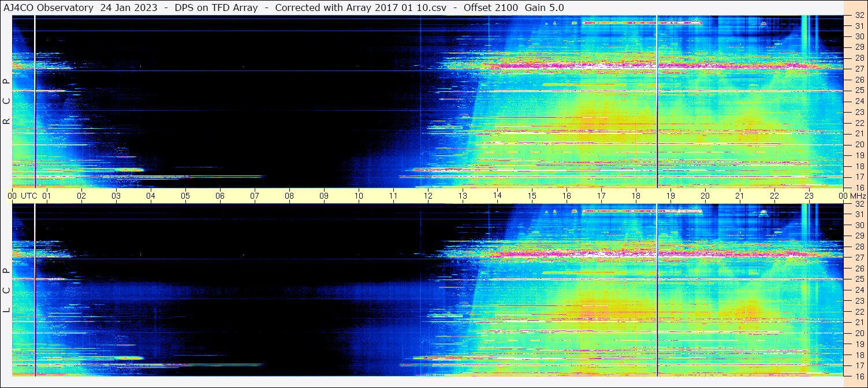This screenshot has width=868, height=388.
Task: Click the RCP label of upper spectrogram
Action: pyautogui.click(x=6, y=102)
